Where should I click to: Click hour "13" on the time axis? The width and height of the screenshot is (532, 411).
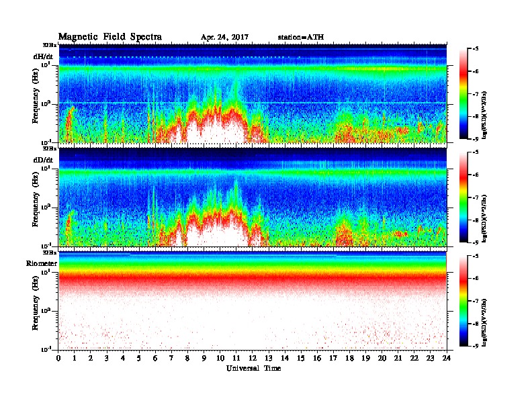click(269, 359)
